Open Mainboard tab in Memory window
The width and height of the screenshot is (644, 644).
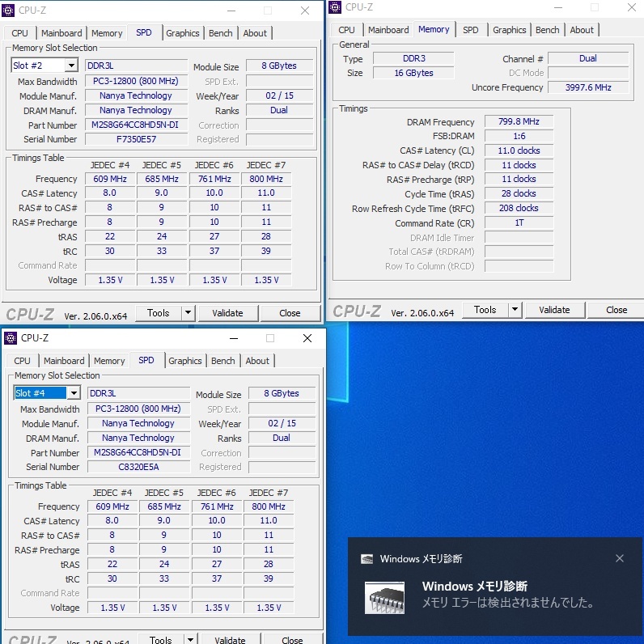click(388, 30)
